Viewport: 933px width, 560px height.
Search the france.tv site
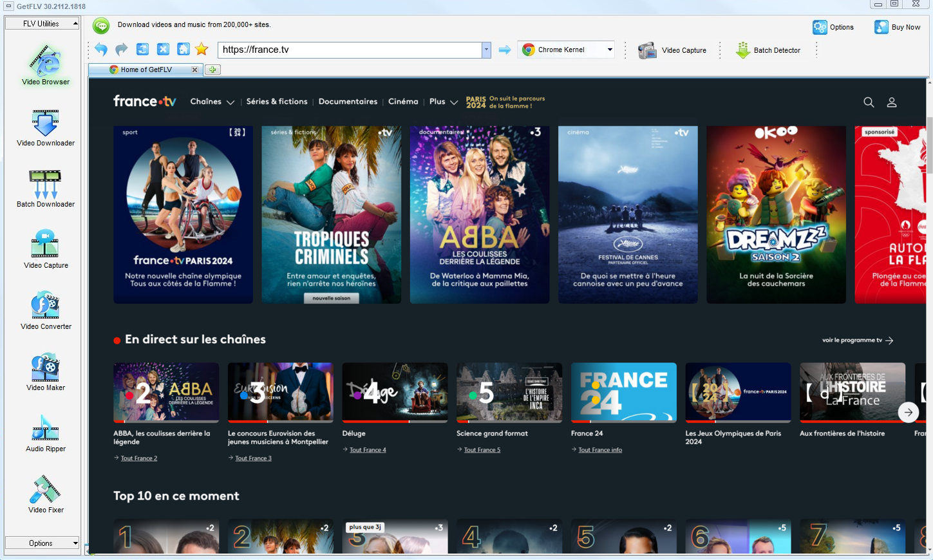(x=869, y=102)
